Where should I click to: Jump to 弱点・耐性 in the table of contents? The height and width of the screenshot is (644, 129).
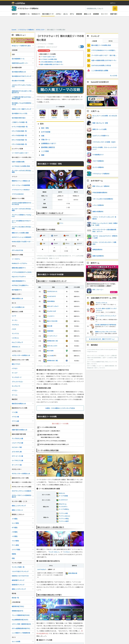45,128
